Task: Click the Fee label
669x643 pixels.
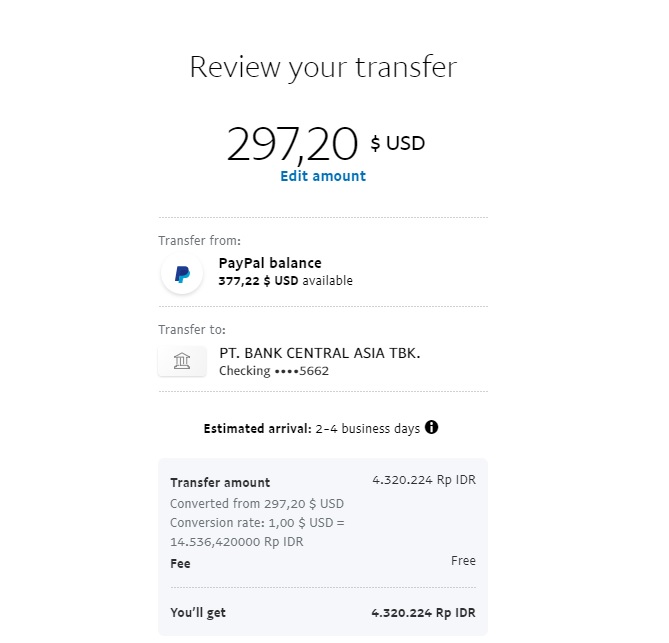Action: point(180,564)
